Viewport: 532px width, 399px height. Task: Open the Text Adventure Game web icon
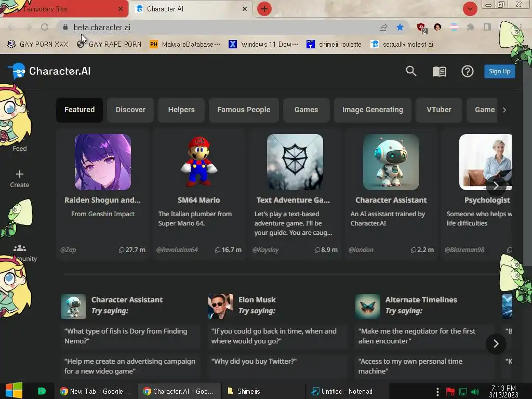pos(295,162)
